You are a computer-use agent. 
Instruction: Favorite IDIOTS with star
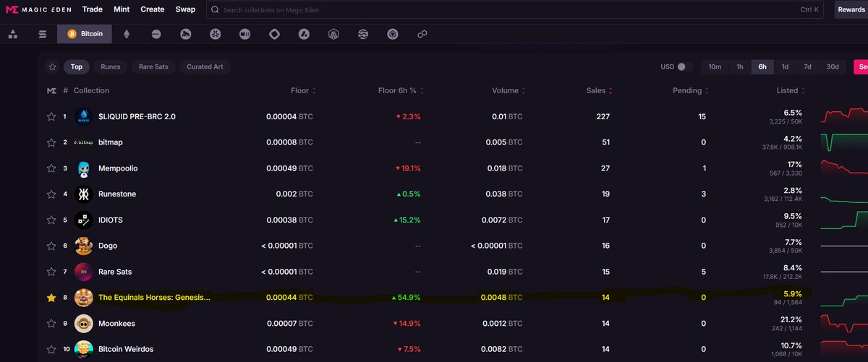point(51,220)
